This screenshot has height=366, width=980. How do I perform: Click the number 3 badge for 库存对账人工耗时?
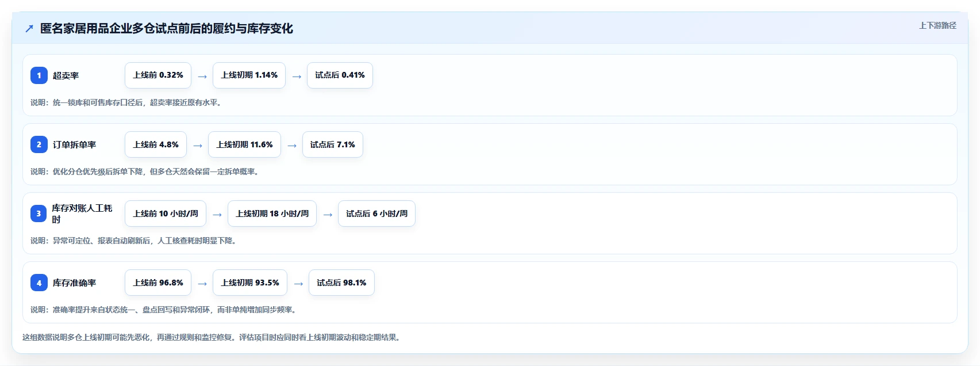pos(39,213)
